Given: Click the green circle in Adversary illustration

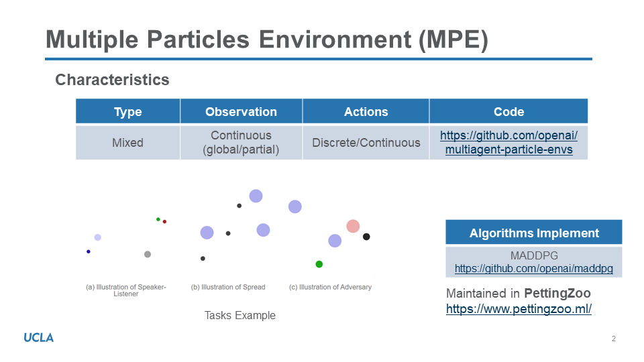Looking at the screenshot, I should [x=319, y=264].
